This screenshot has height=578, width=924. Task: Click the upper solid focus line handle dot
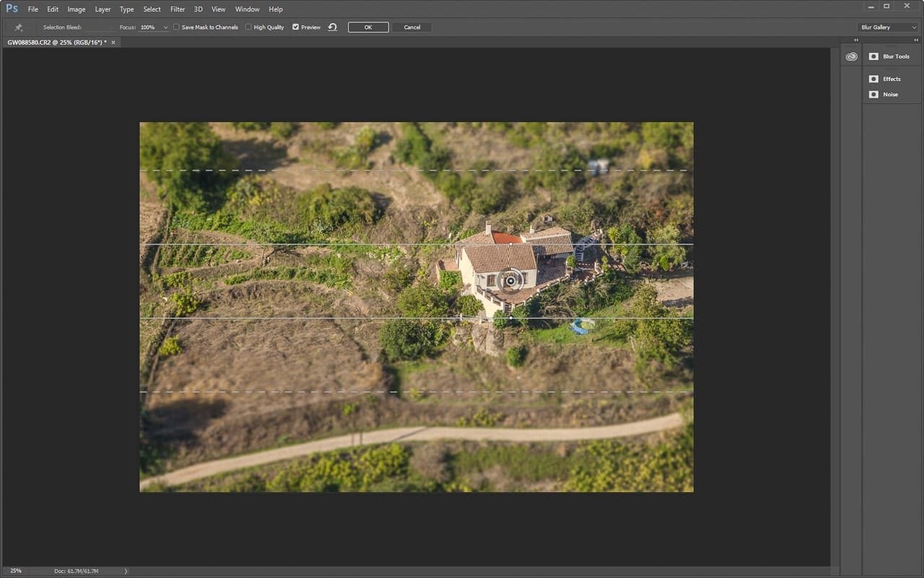point(510,244)
